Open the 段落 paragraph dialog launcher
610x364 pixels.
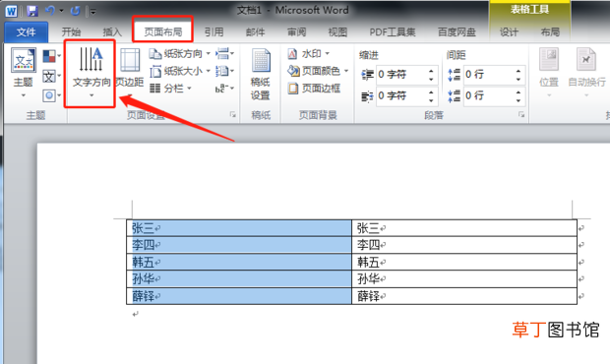pyautogui.click(x=521, y=115)
